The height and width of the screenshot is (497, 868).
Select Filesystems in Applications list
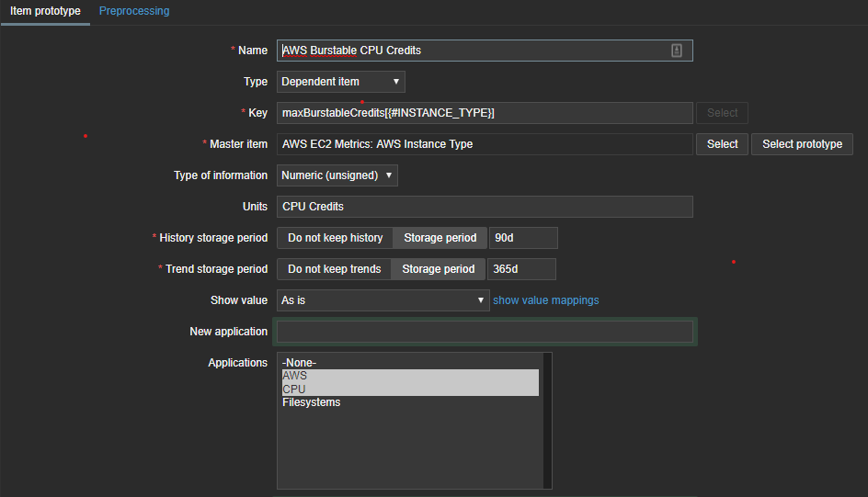tap(410, 402)
